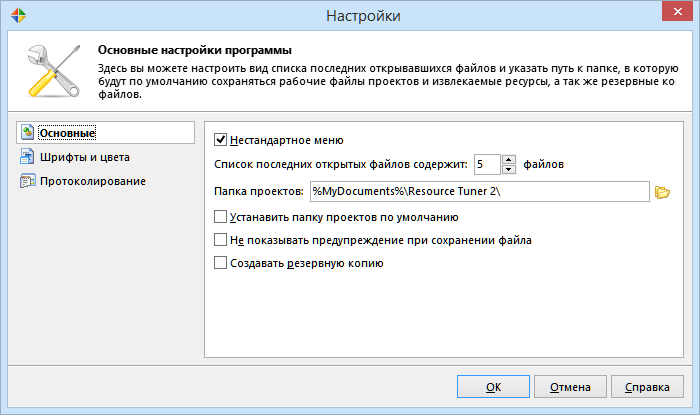Decrease recent files count with down arrow
This screenshot has width=700, height=415.
(508, 169)
